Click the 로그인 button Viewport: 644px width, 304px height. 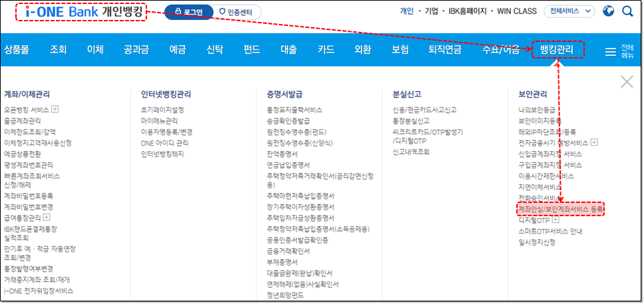click(x=189, y=12)
